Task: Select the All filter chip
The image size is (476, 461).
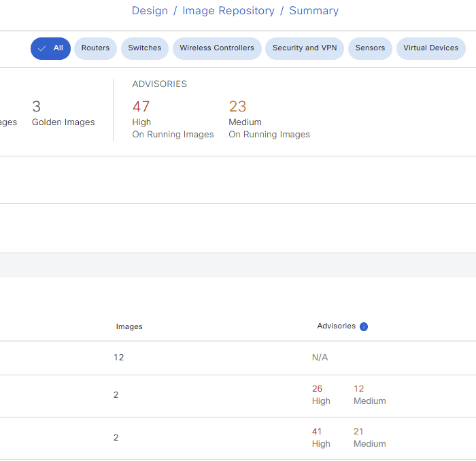Action: pyautogui.click(x=51, y=48)
